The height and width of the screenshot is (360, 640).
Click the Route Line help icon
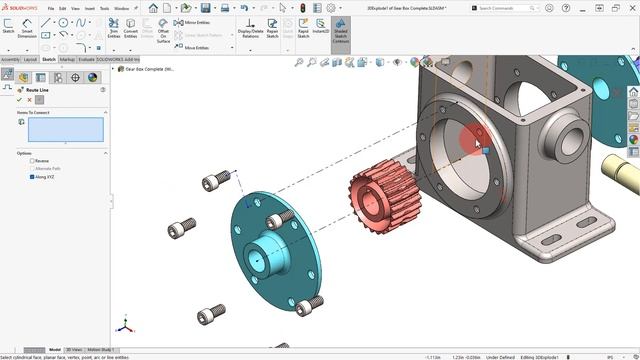pyautogui.click(x=103, y=89)
